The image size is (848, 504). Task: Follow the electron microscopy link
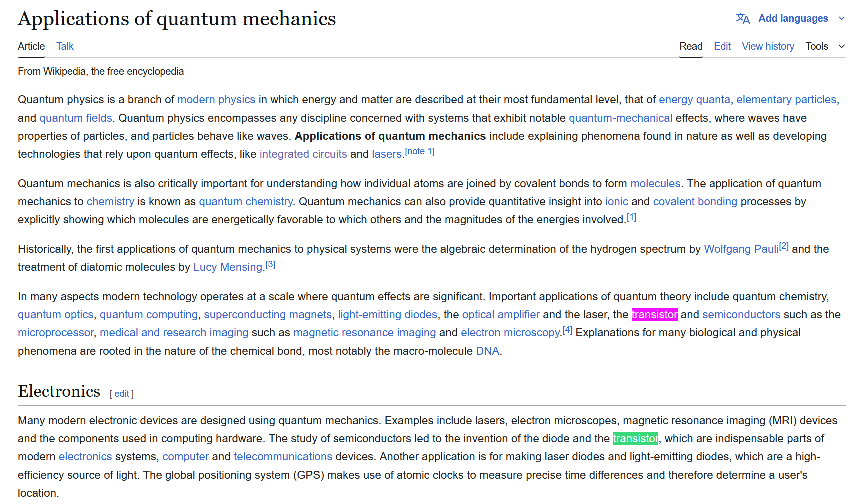510,333
